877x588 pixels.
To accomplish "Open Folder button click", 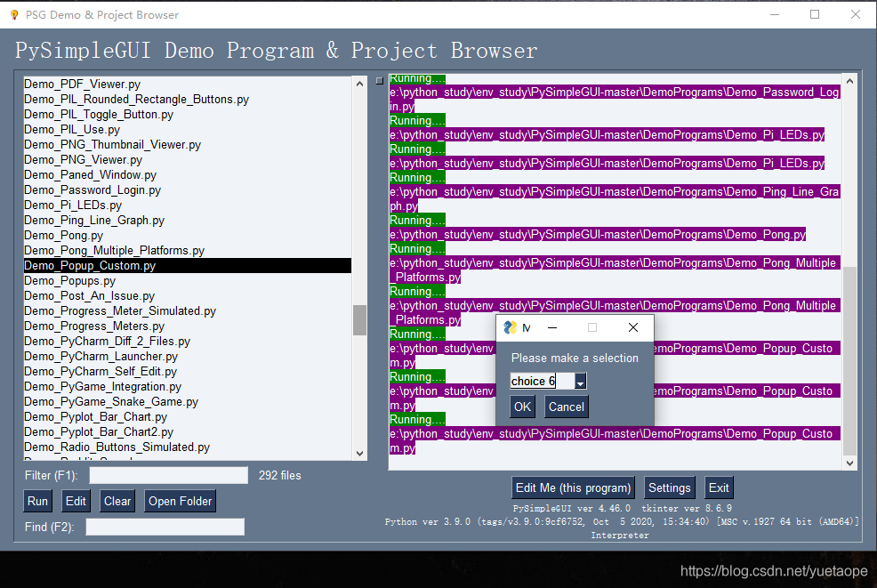I will point(180,501).
